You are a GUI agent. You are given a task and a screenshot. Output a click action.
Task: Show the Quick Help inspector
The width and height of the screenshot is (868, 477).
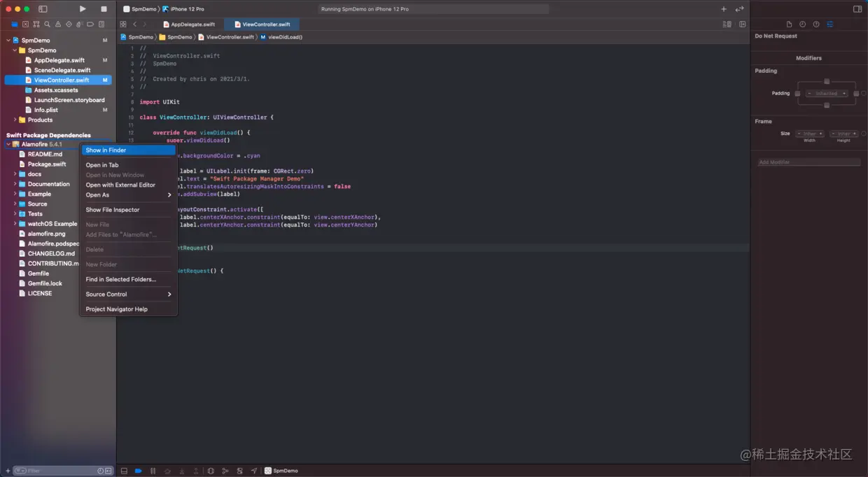click(x=816, y=24)
